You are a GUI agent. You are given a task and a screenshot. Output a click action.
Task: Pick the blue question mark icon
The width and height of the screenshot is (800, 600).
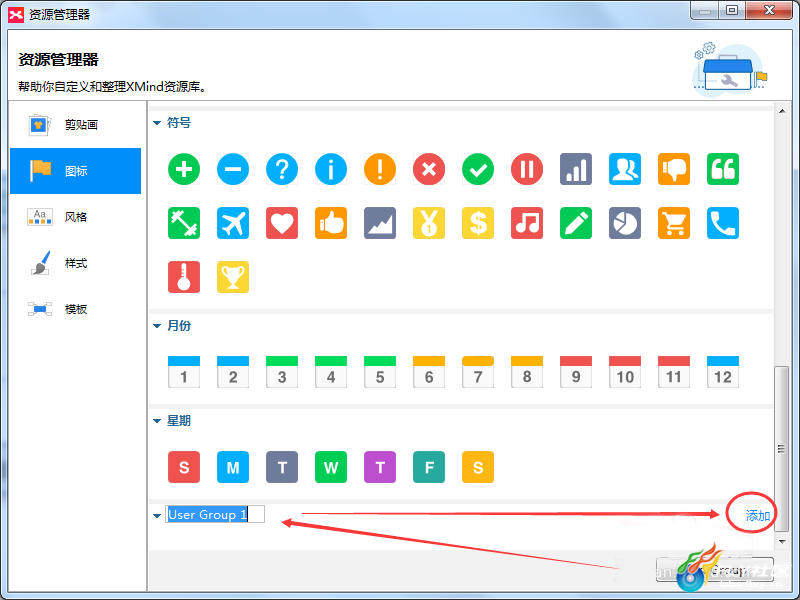coord(282,169)
